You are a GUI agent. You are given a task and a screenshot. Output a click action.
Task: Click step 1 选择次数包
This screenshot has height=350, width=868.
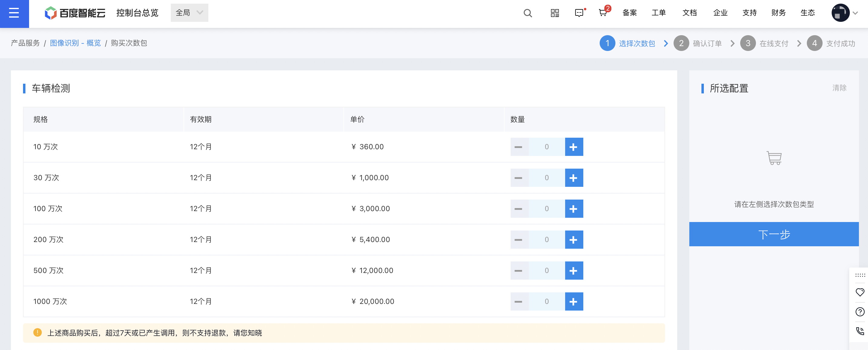tap(628, 44)
